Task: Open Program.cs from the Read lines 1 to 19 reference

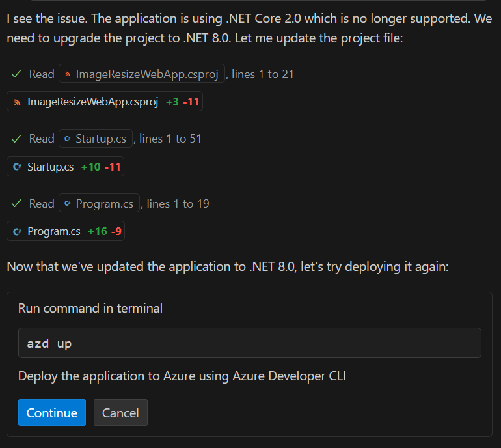Action: 104,204
